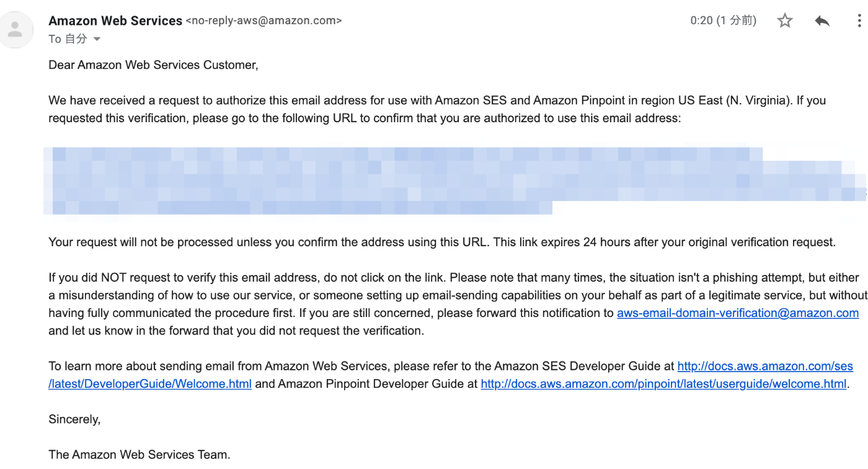
Task: Expand recipient details arrow beside To 自分
Action: click(x=97, y=39)
